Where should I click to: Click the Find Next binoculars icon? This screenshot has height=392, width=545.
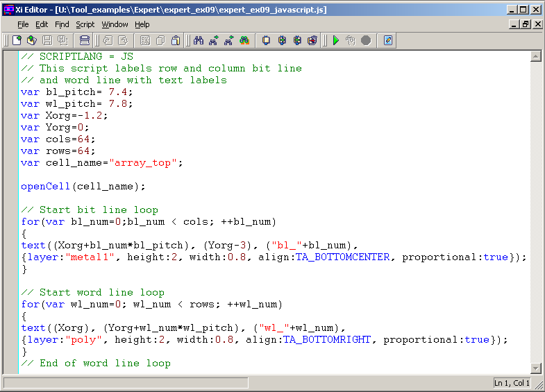tap(214, 40)
